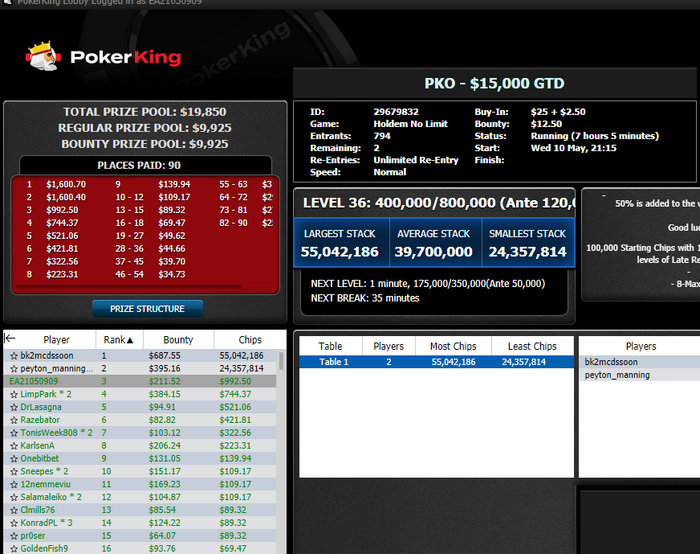Sort tables by Least Chips header
The image size is (700, 554).
tap(532, 346)
